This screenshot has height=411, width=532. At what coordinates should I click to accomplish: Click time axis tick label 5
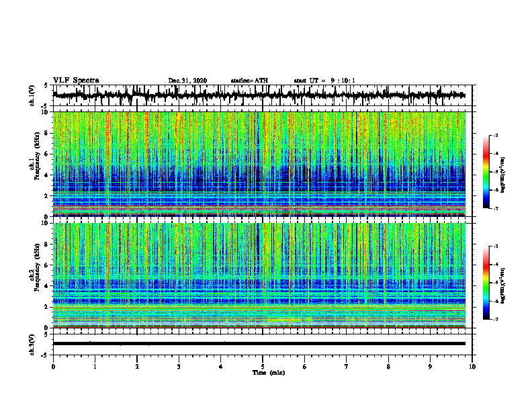click(263, 367)
